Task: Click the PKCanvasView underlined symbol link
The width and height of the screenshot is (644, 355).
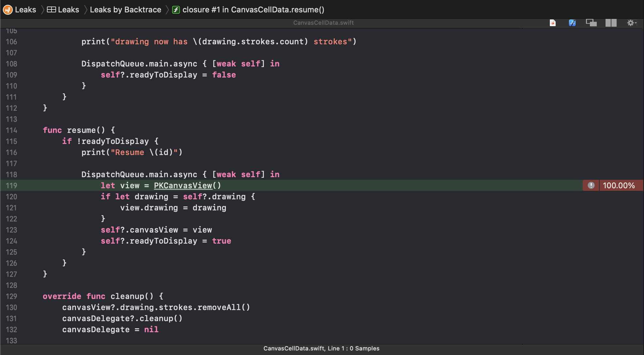Action: tap(183, 185)
